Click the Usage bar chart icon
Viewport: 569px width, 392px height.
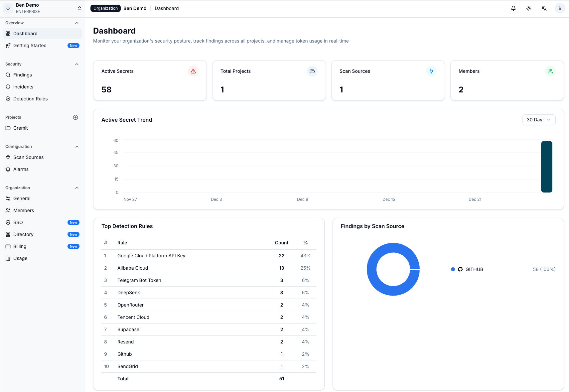(x=8, y=258)
